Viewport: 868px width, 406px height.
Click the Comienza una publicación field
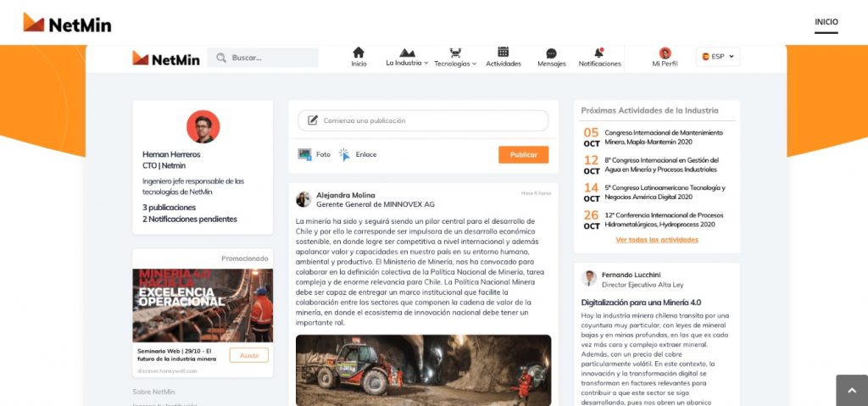[x=423, y=120]
